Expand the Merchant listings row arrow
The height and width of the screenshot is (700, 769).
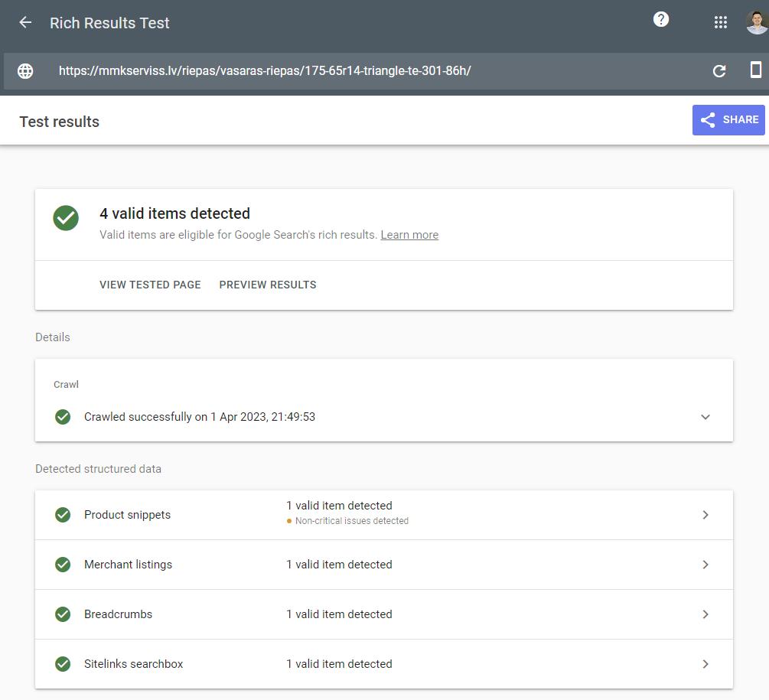coord(705,565)
